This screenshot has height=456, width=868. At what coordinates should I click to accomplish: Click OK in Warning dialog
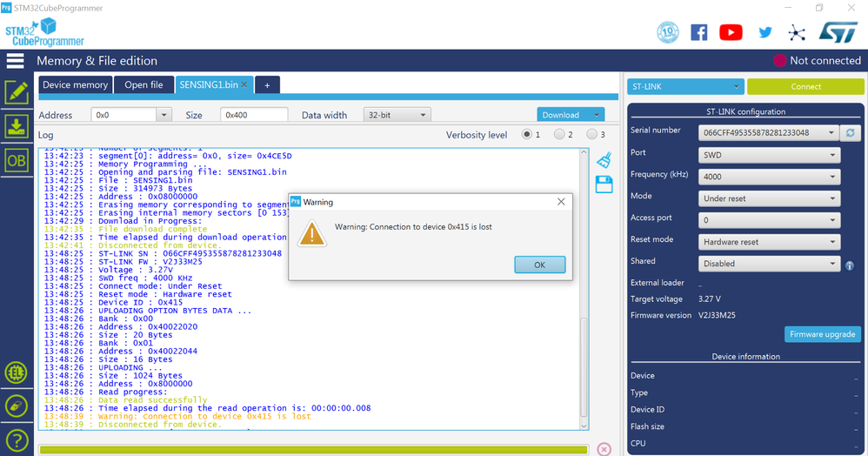click(540, 265)
